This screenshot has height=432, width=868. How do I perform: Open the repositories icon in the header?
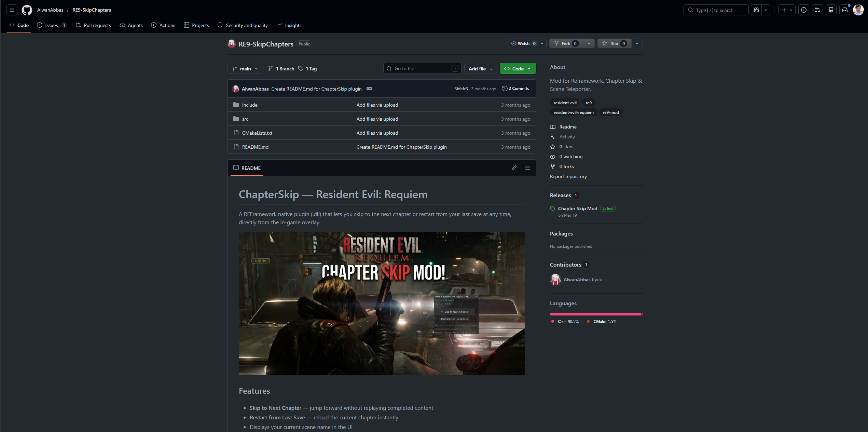[831, 10]
